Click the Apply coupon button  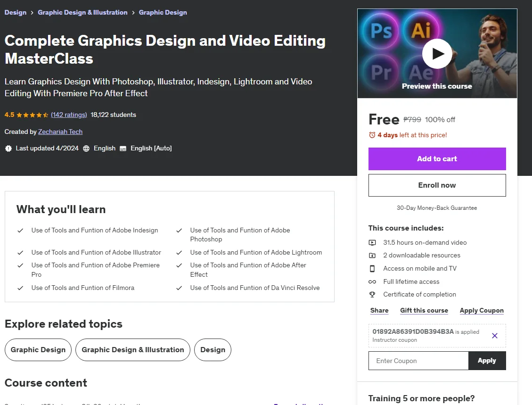pos(487,361)
